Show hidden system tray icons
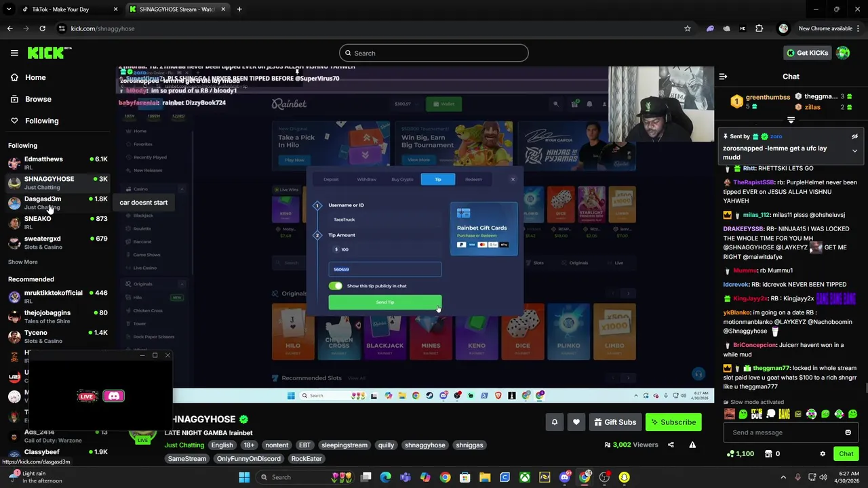The width and height of the screenshot is (868, 488). point(783,477)
